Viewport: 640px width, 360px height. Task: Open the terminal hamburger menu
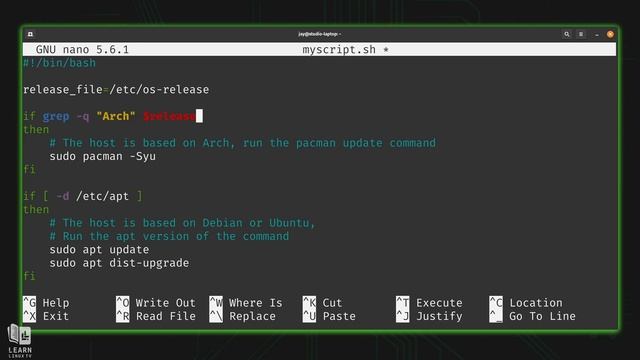[581, 34]
